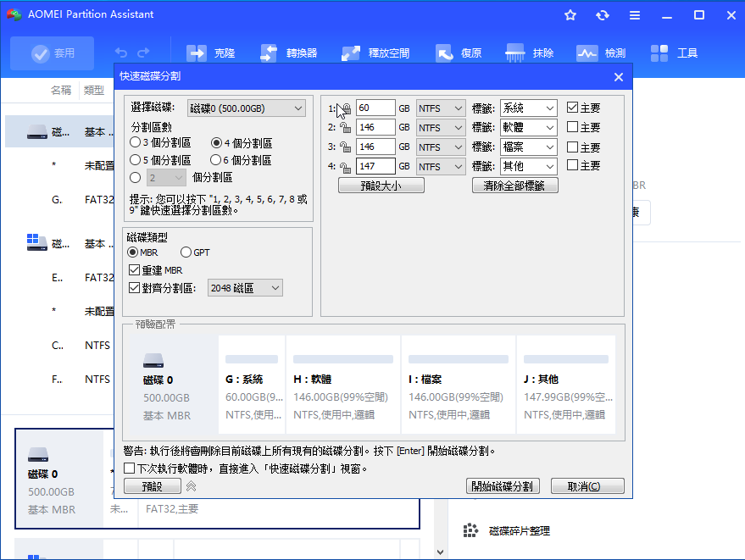Check 主要 for partition 4
Image resolution: width=745 pixels, height=560 pixels.
coord(572,165)
